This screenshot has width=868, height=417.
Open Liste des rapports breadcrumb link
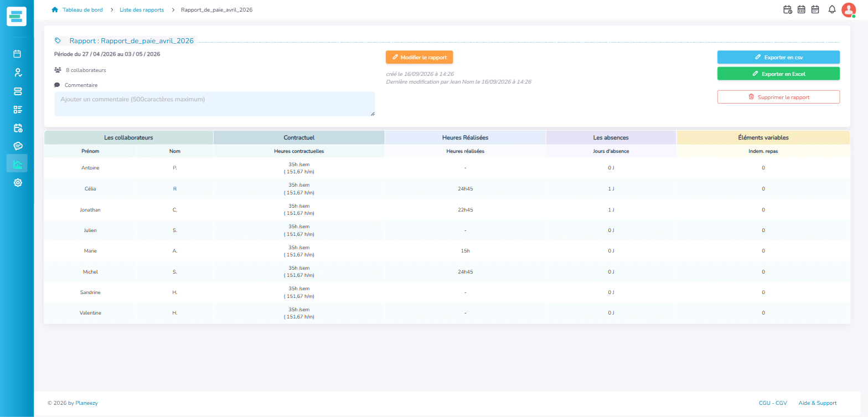coord(142,9)
